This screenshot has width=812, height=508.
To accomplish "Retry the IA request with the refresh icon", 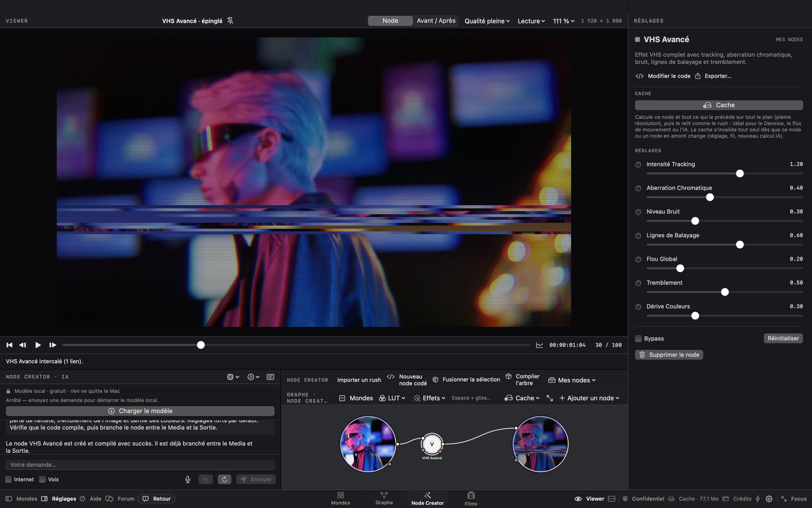I will click(225, 480).
